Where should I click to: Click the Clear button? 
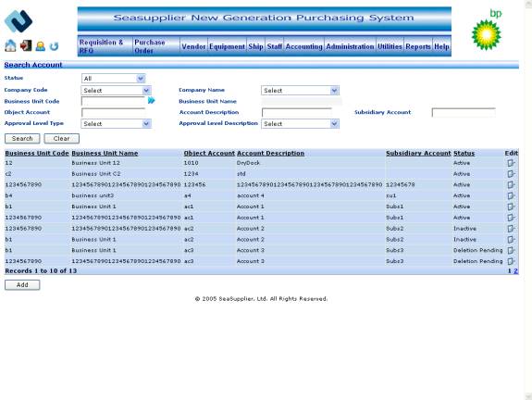click(x=61, y=139)
